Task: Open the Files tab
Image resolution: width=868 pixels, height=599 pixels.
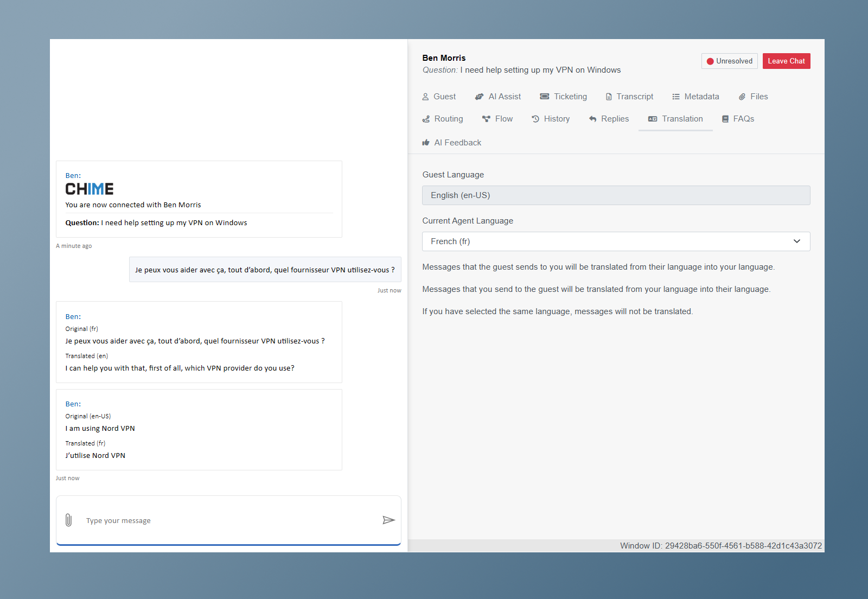Action: pos(753,97)
